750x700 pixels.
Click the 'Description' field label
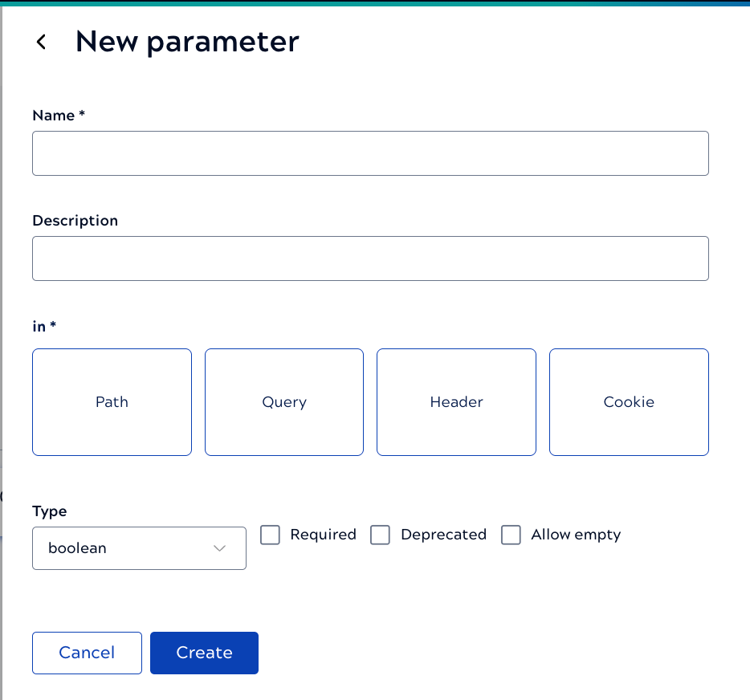[x=75, y=221]
